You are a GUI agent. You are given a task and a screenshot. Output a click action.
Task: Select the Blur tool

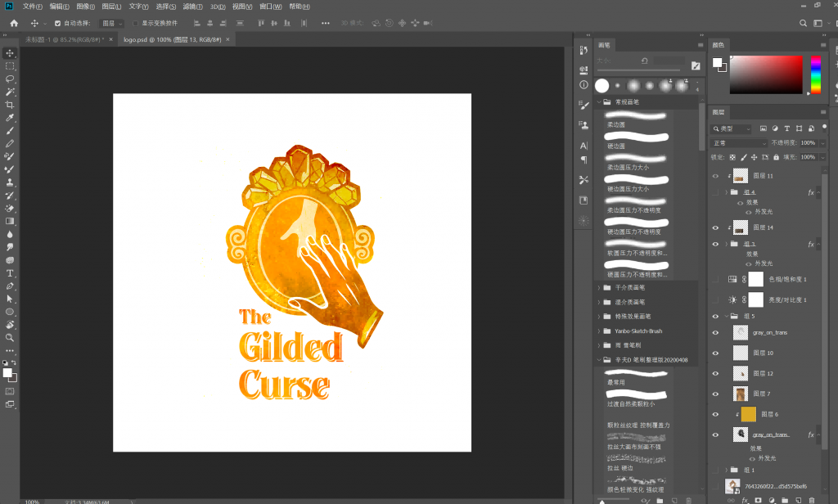[10, 234]
